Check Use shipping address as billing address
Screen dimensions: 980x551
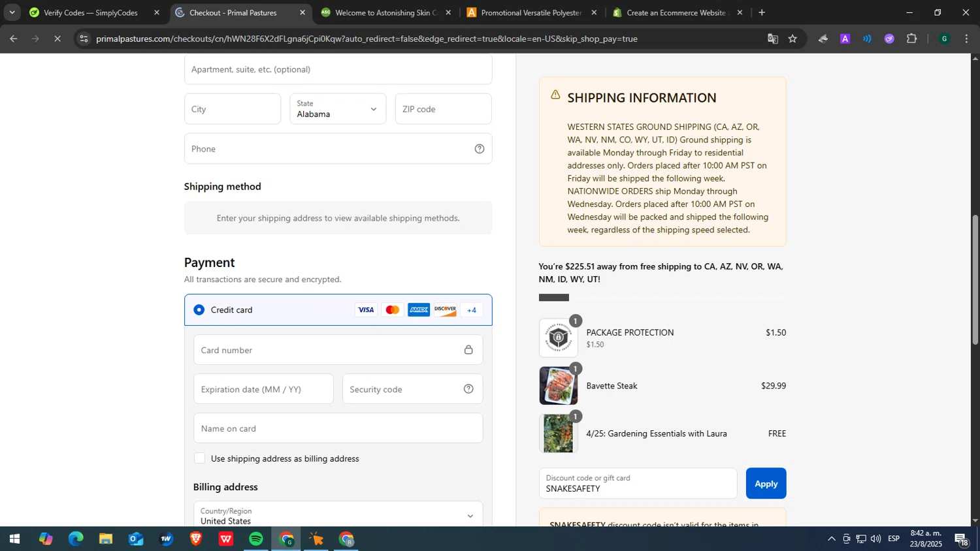200,458
